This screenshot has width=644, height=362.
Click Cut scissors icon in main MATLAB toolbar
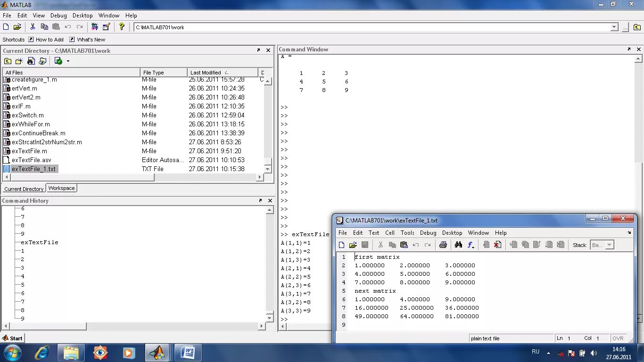pyautogui.click(x=33, y=27)
